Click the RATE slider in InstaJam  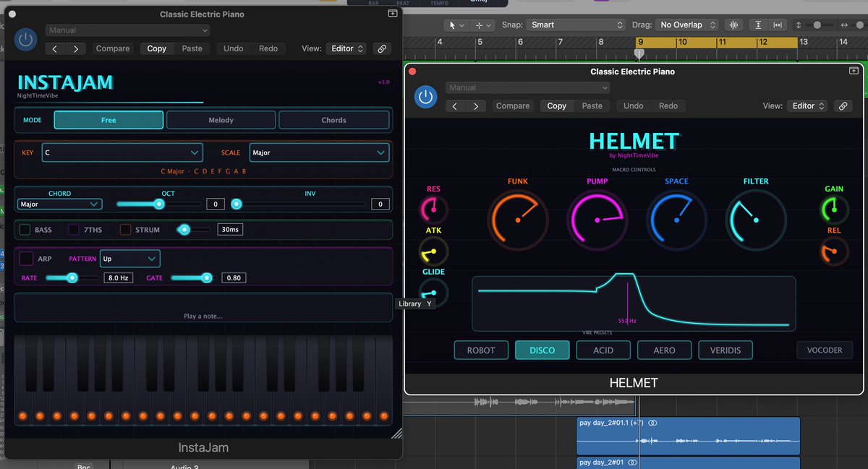tap(72, 277)
